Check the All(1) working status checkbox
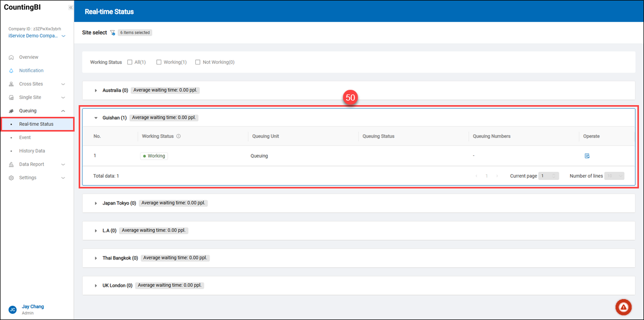 (130, 62)
